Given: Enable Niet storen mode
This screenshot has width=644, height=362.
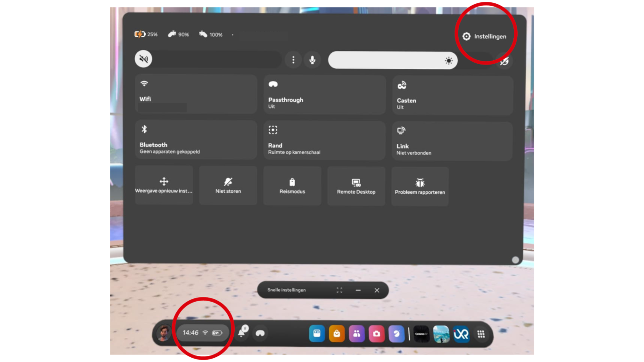Looking at the screenshot, I should pyautogui.click(x=228, y=185).
